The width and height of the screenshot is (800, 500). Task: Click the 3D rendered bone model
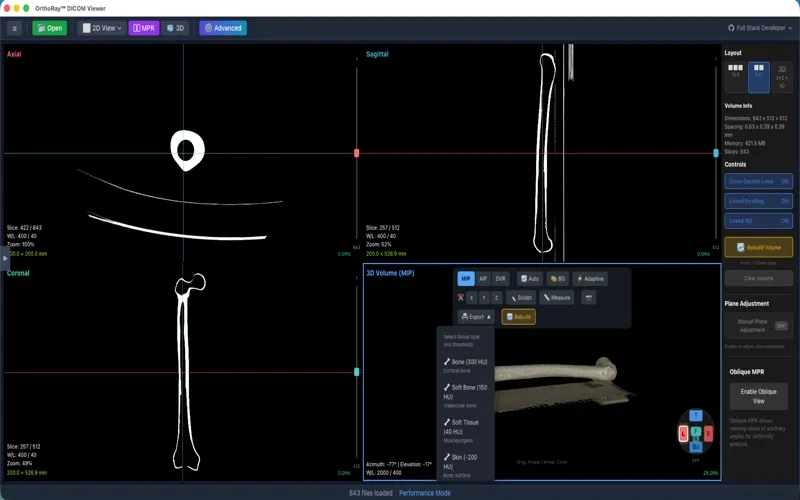click(x=556, y=371)
